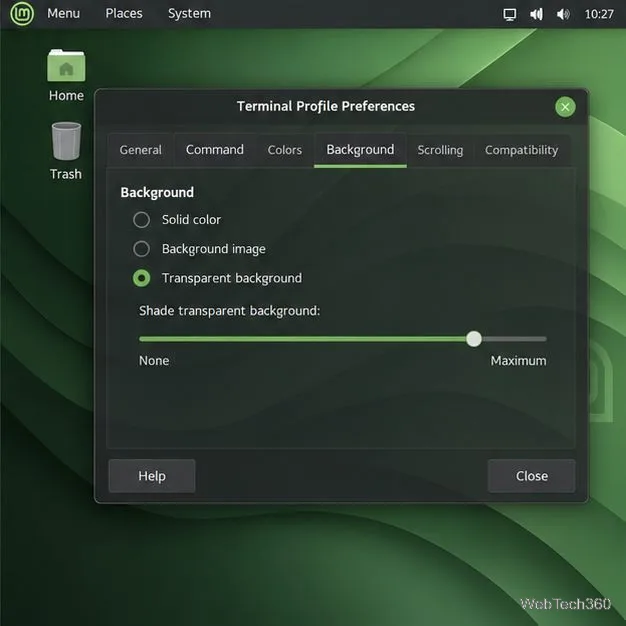Screen dimensions: 626x626
Task: Switch to the Command tab
Action: pos(215,150)
